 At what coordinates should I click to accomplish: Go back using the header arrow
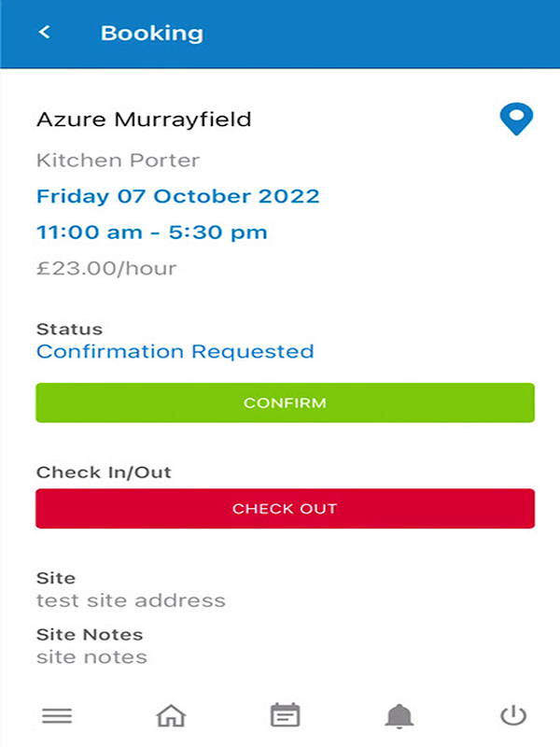click(44, 33)
